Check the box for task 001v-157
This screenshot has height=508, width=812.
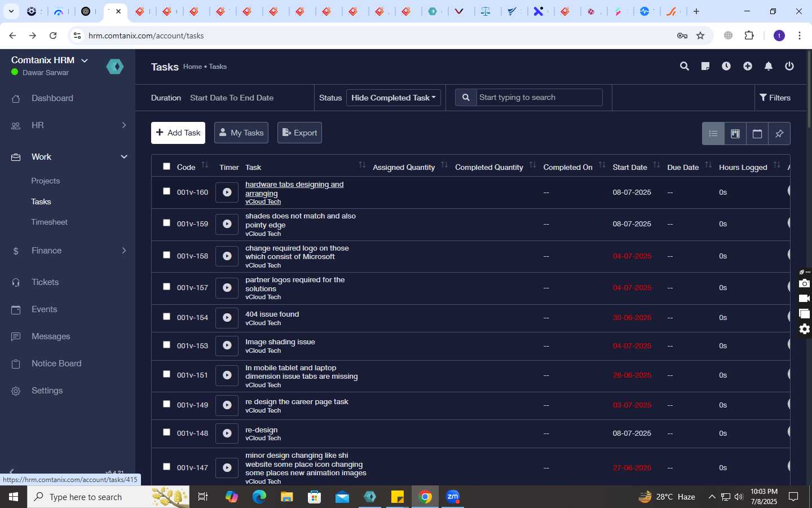[x=166, y=287]
